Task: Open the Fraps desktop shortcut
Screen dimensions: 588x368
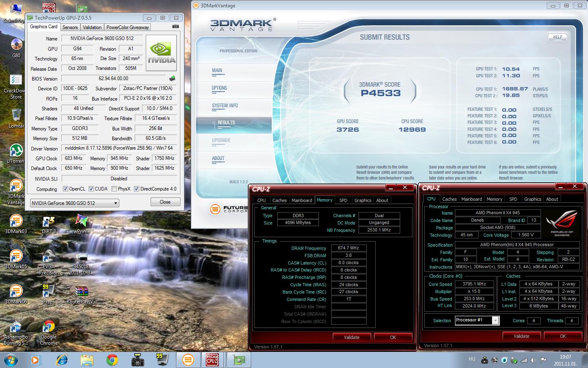Action: (49, 292)
